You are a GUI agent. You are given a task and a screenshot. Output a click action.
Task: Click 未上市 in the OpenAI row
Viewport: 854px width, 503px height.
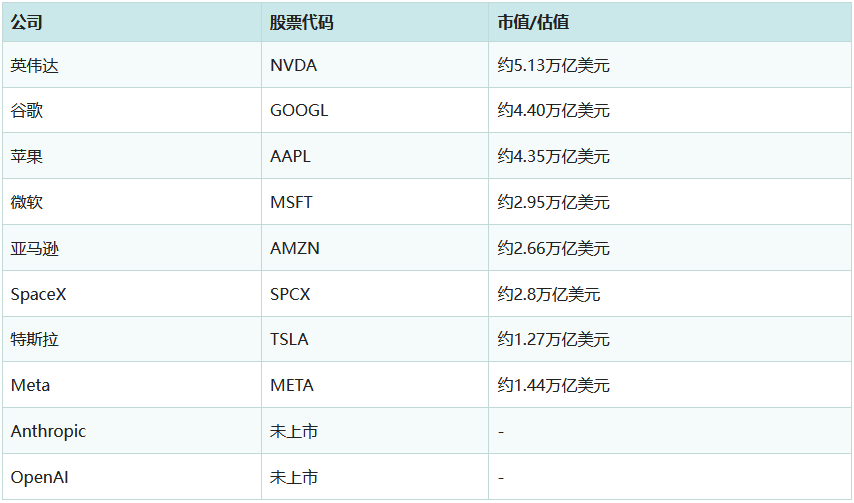(x=294, y=477)
